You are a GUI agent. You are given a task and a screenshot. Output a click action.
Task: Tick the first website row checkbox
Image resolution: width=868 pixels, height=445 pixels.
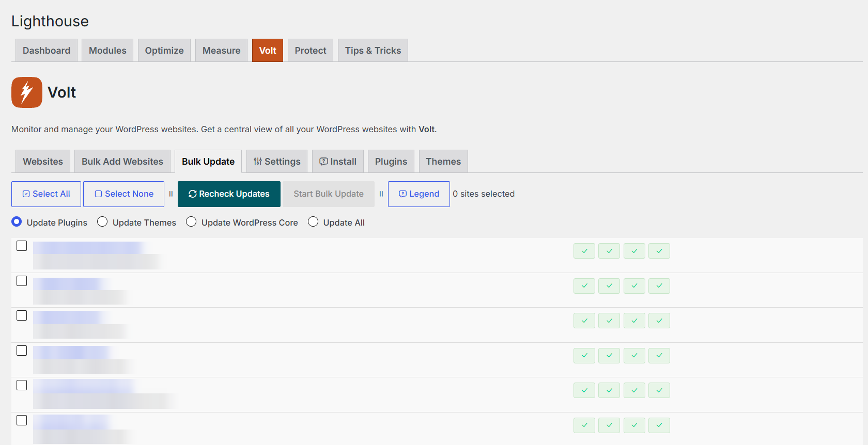click(22, 246)
